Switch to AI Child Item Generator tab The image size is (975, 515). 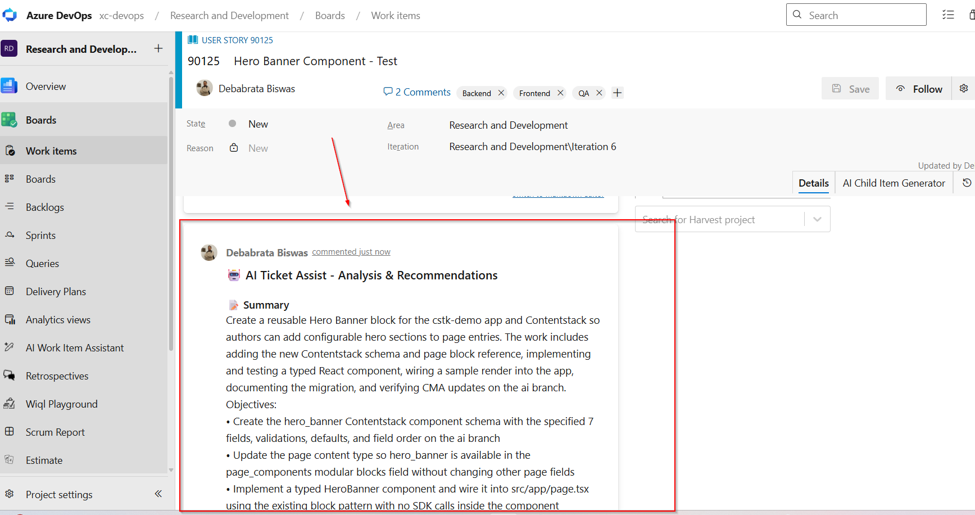tap(894, 183)
